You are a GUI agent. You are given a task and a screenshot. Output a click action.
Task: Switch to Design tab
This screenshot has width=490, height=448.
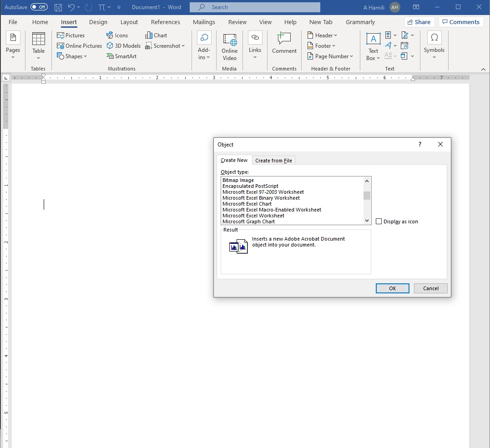(x=98, y=22)
